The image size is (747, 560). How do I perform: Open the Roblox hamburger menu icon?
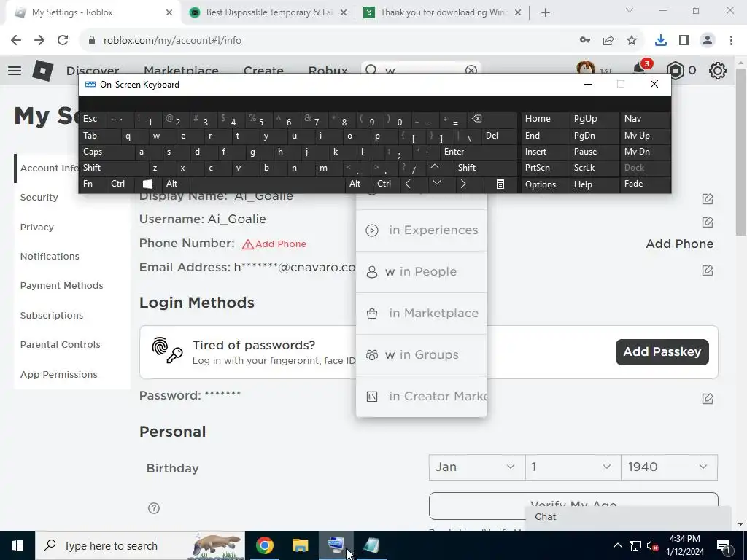coord(15,71)
